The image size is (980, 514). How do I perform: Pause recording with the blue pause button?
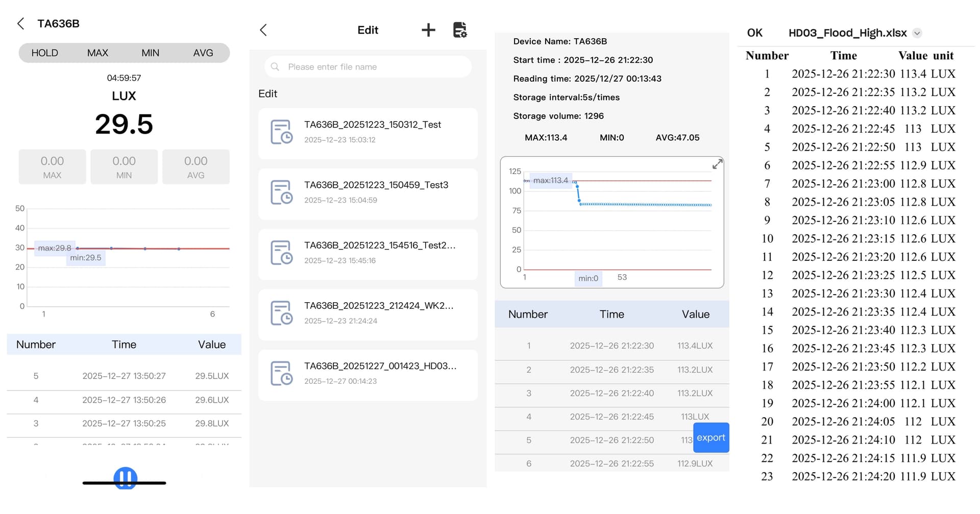click(x=125, y=478)
